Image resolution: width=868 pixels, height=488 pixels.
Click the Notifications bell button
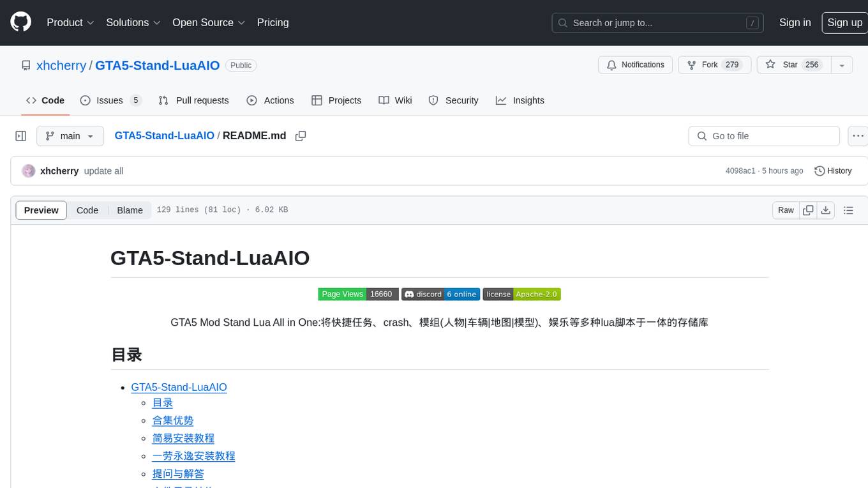[635, 65]
